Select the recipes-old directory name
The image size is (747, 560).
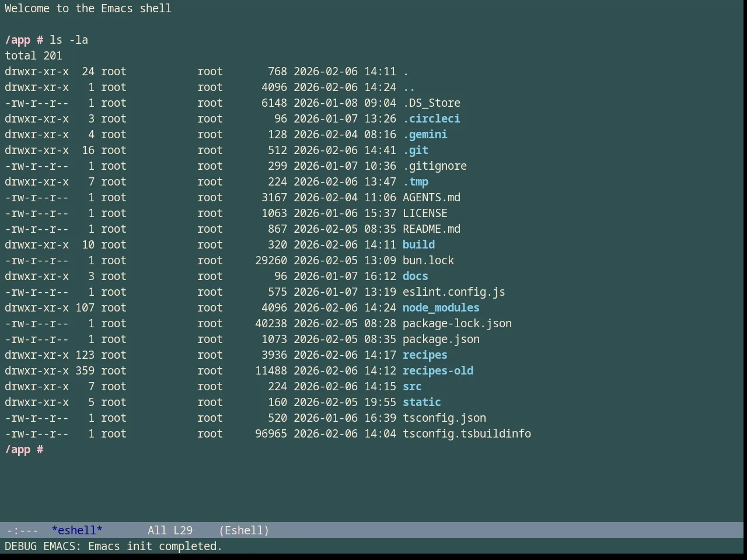click(x=438, y=370)
